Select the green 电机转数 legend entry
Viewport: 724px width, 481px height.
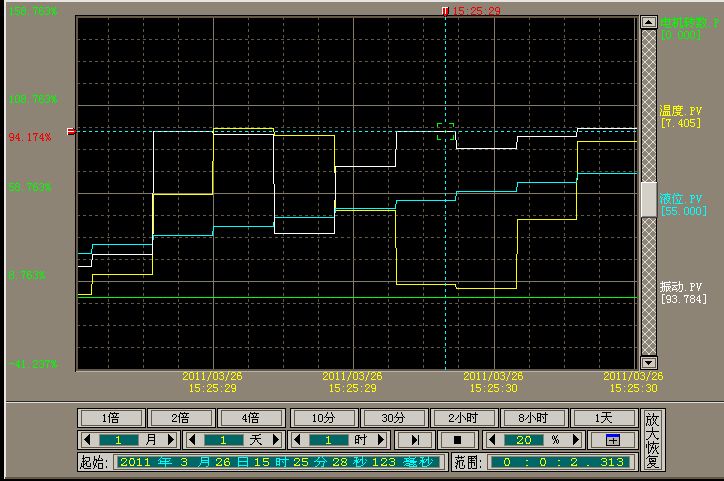689,23
